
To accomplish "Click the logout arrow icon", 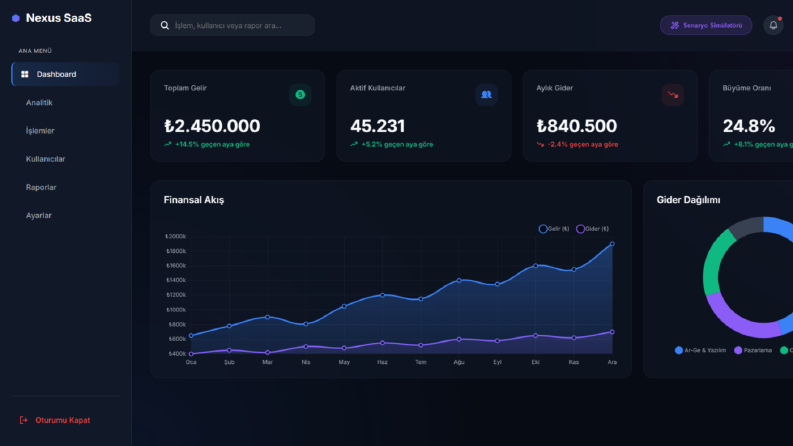I will 23,420.
